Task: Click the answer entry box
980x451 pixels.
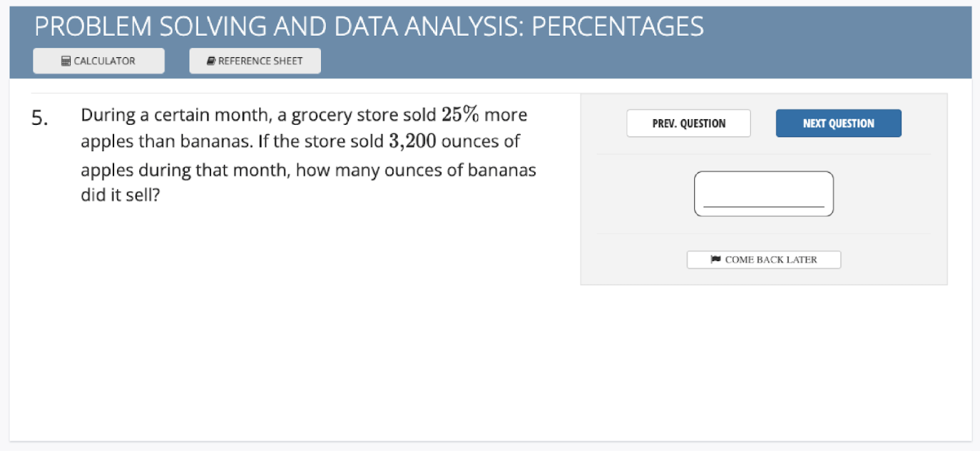Action: pyautogui.click(x=763, y=193)
